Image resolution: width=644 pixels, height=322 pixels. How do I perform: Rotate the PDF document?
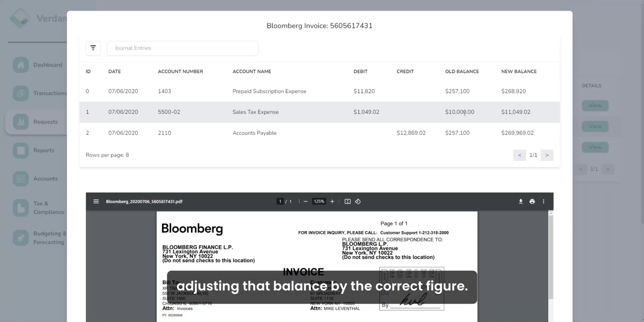358,202
